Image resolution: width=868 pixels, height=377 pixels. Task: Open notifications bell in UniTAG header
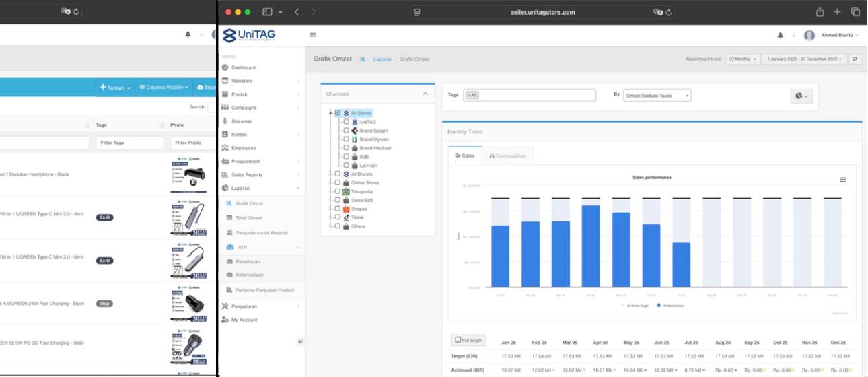780,35
